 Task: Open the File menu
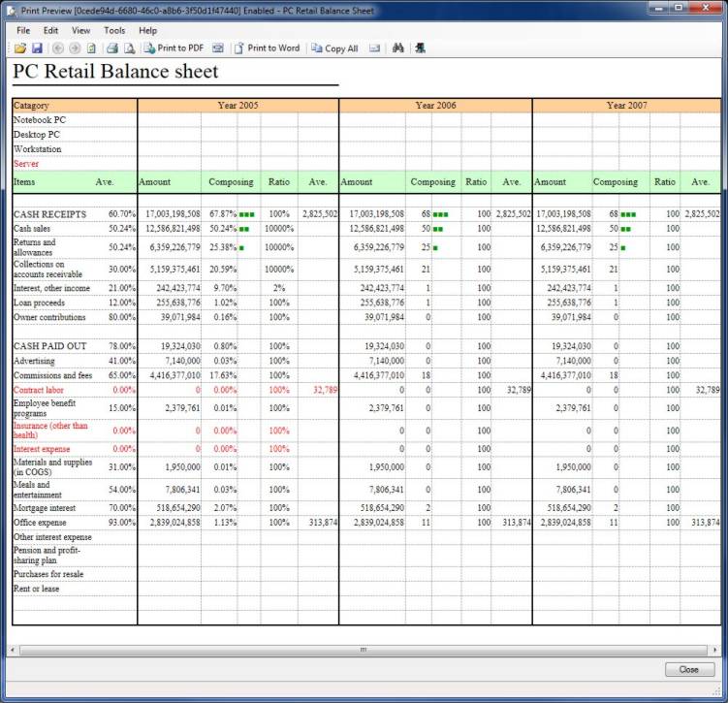[23, 30]
